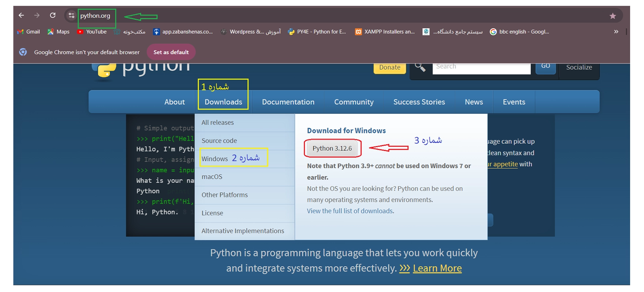Open the Documentation navigation menu

pos(288,102)
